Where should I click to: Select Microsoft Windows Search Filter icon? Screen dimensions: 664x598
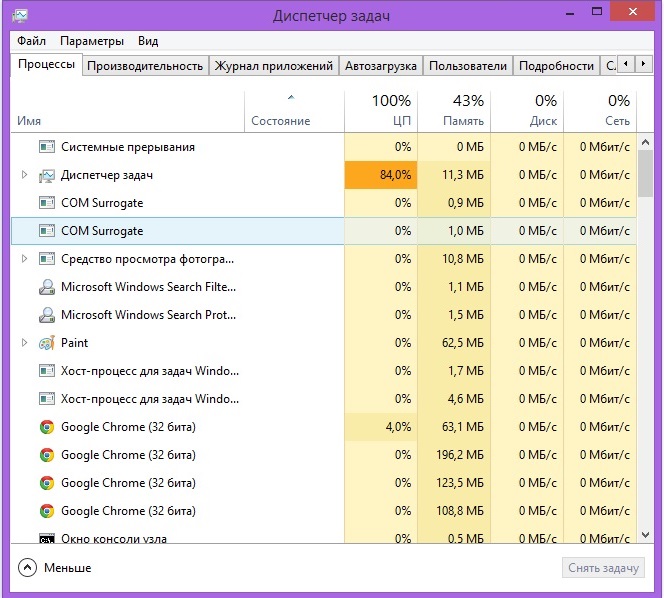click(x=47, y=287)
